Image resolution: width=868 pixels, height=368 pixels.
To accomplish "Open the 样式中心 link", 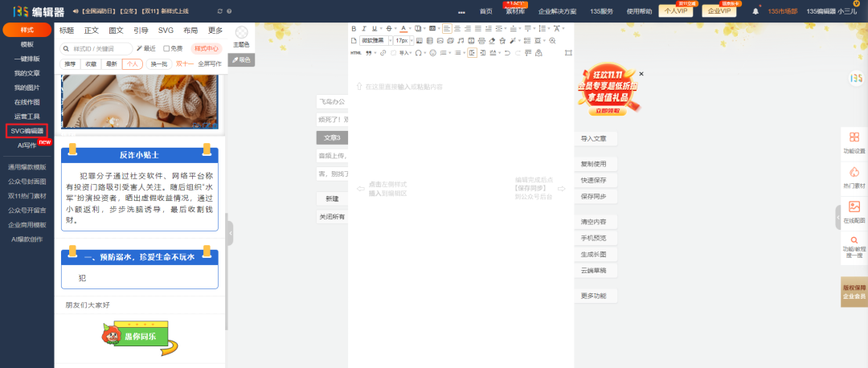I will [207, 49].
